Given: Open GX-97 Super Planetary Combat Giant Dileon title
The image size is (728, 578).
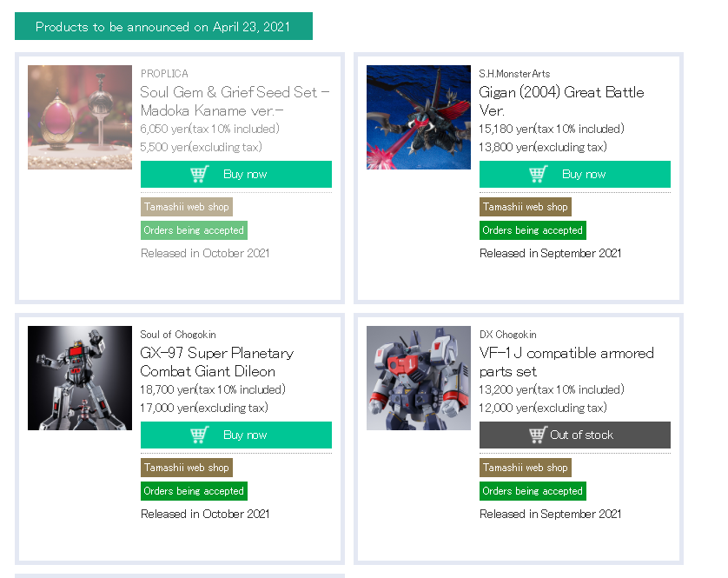Looking at the screenshot, I should pos(217,362).
